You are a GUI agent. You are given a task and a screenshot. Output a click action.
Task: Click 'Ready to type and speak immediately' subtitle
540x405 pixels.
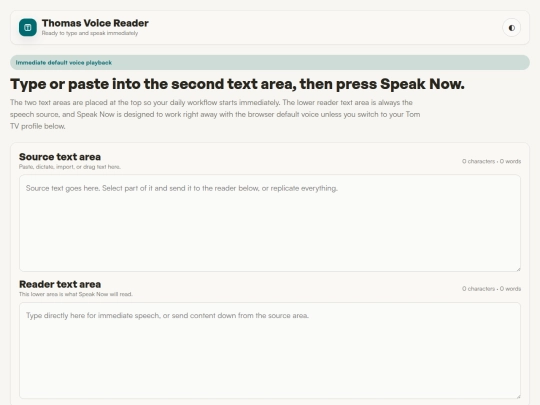click(90, 33)
